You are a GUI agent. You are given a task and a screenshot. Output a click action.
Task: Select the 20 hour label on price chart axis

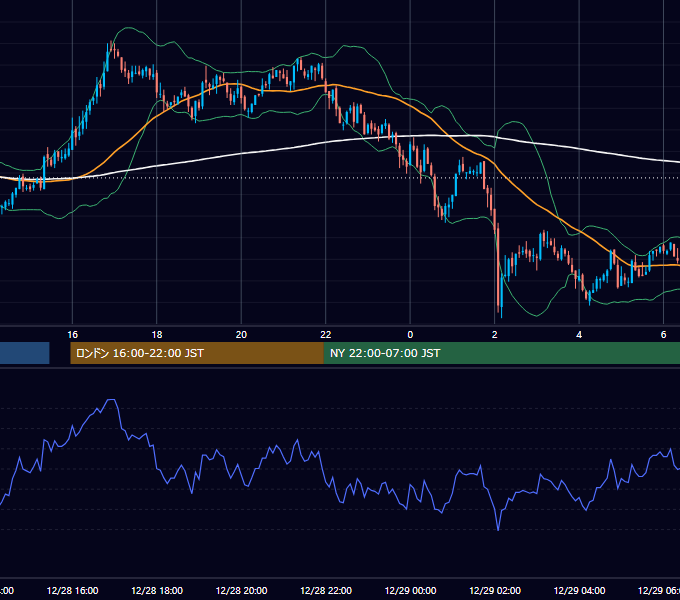point(241,334)
